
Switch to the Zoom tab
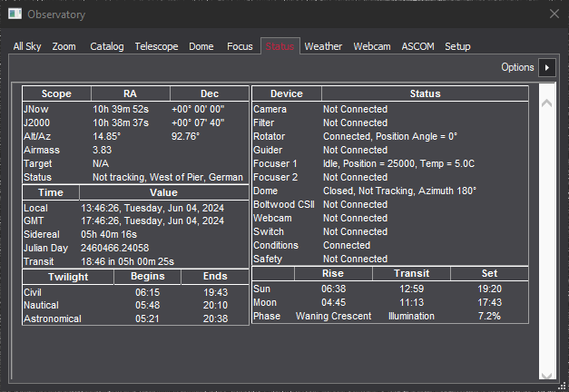[x=64, y=46]
